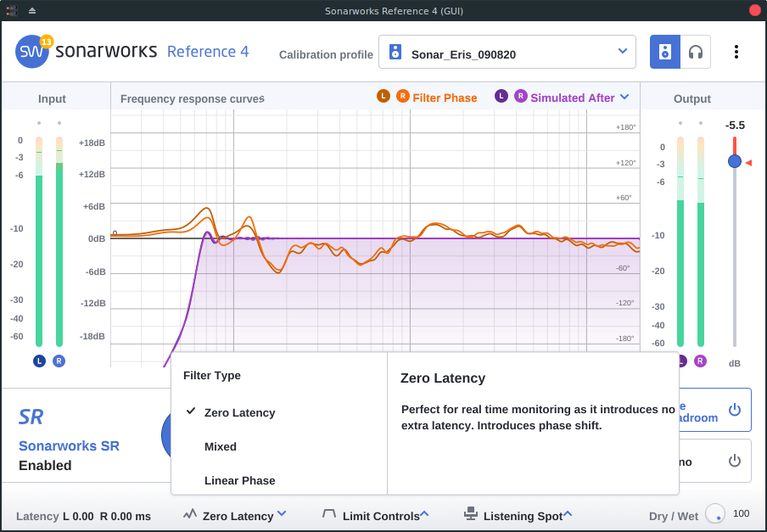767x532 pixels.
Task: Click the checkmark next to Zero Latency
Action: 191,412
